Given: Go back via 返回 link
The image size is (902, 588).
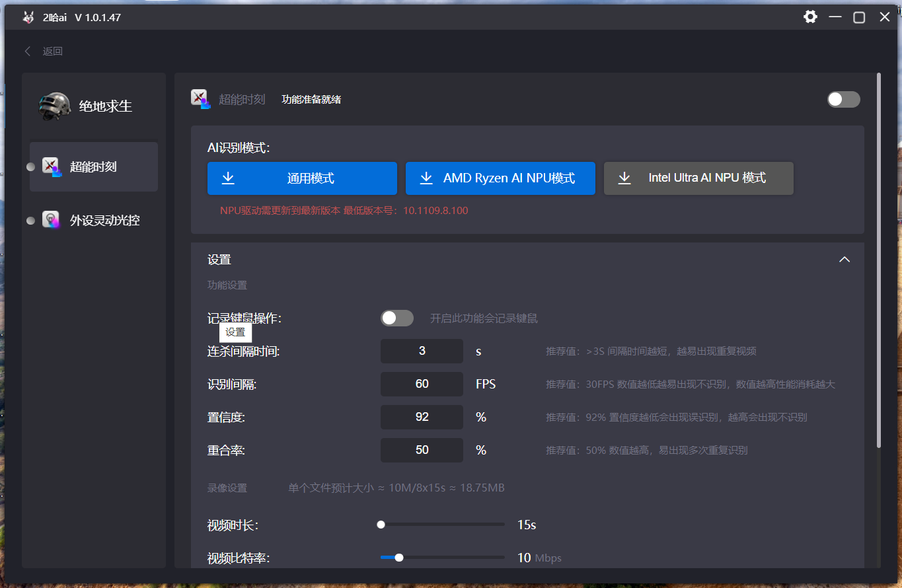Looking at the screenshot, I should [53, 51].
